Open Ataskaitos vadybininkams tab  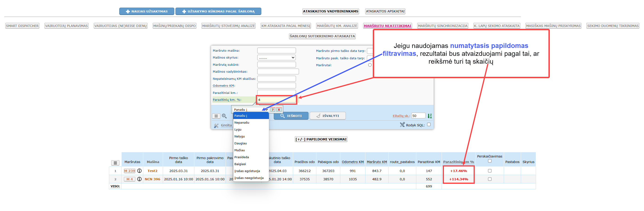pyautogui.click(x=330, y=11)
